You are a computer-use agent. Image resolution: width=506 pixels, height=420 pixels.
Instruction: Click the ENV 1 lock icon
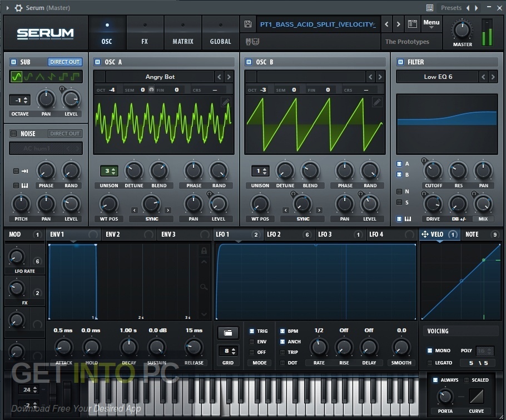pyautogui.click(x=204, y=251)
